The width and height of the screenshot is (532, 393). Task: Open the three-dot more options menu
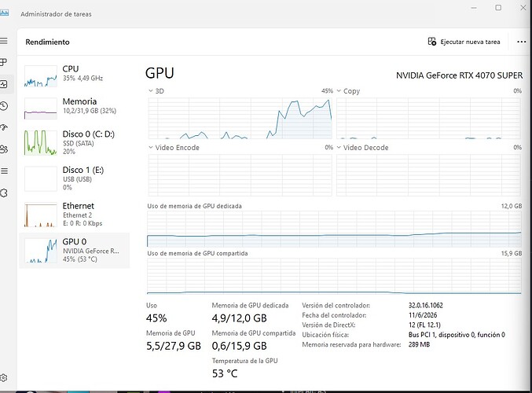click(x=521, y=42)
